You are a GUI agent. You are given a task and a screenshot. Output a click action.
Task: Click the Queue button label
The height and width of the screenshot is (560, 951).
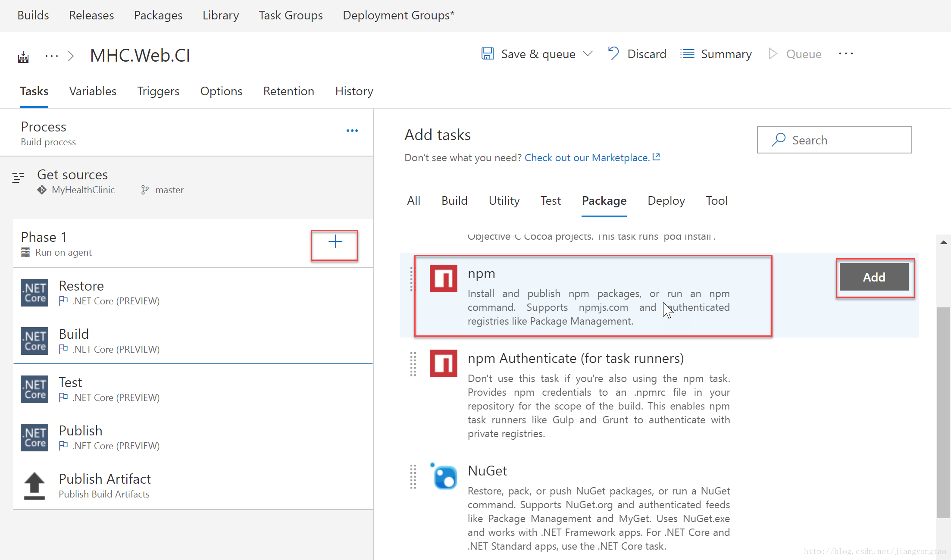pos(804,54)
